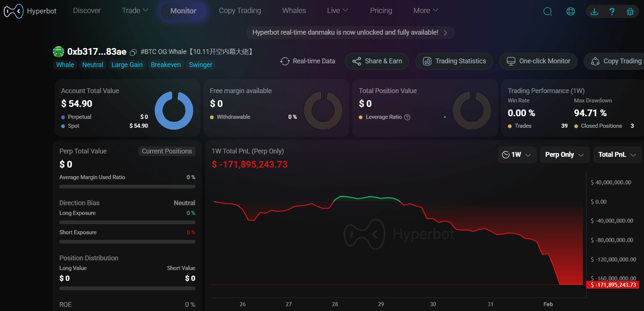Click the Hyperbot logo icon
The height and width of the screenshot is (311, 644).
pos(13,11)
